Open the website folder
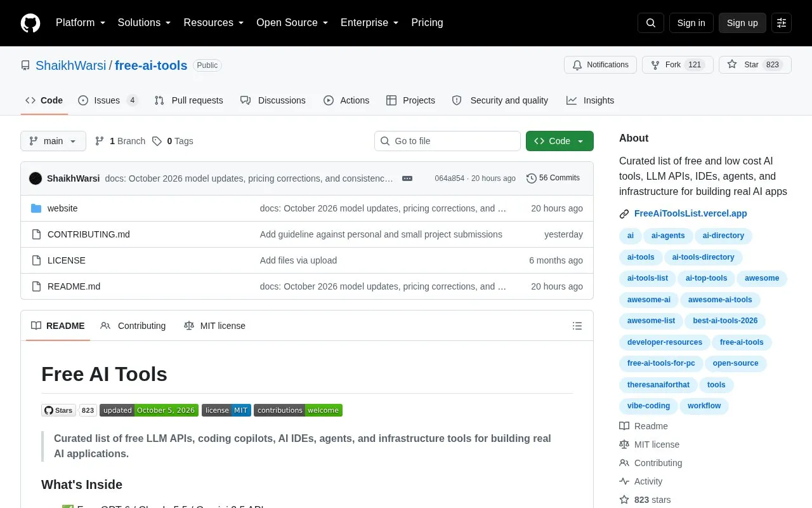812x508 pixels. 62,208
